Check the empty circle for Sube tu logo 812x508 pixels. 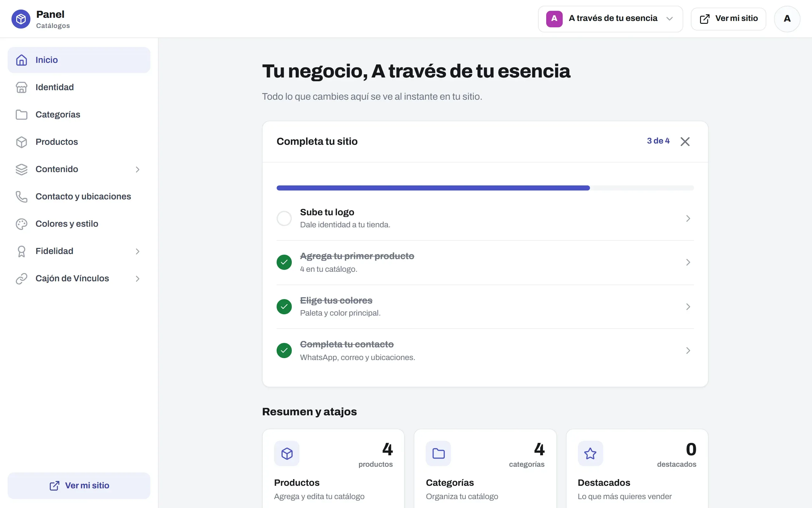[284, 218]
